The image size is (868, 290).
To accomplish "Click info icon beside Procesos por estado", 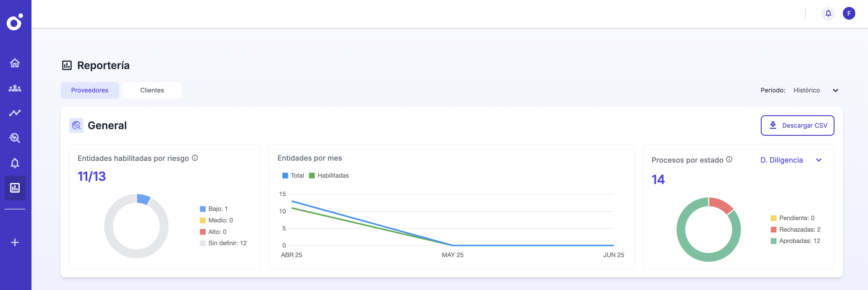I will 729,159.
